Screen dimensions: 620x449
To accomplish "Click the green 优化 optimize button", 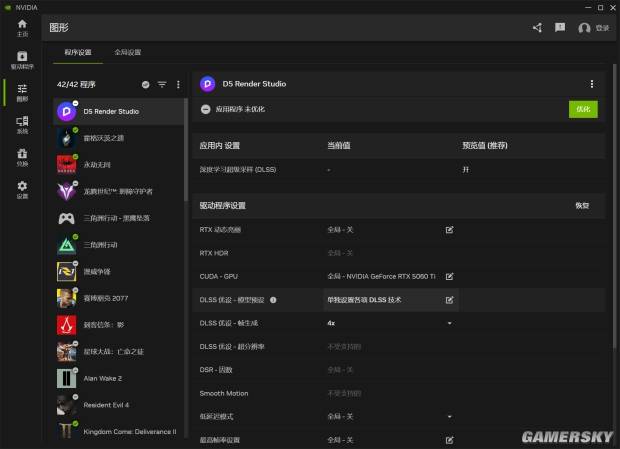I will (x=583, y=109).
